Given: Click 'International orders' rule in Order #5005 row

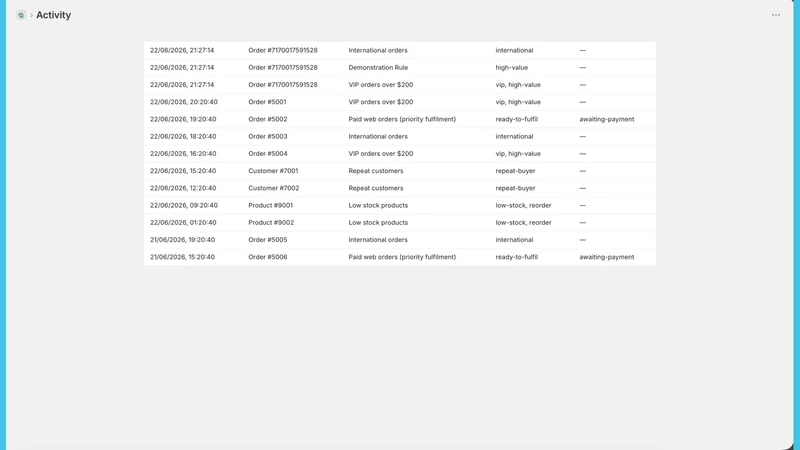Looking at the screenshot, I should [x=378, y=240].
